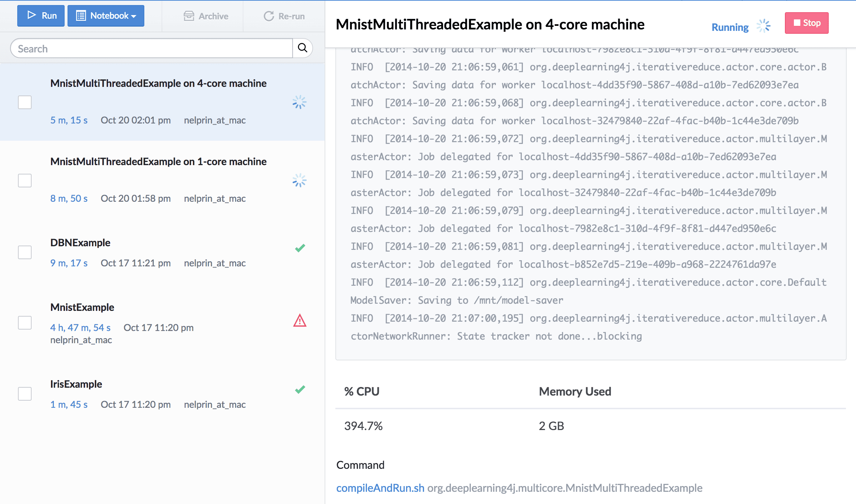Screen dimensions: 856x504
Task: Click the Running status label
Action: coord(730,27)
